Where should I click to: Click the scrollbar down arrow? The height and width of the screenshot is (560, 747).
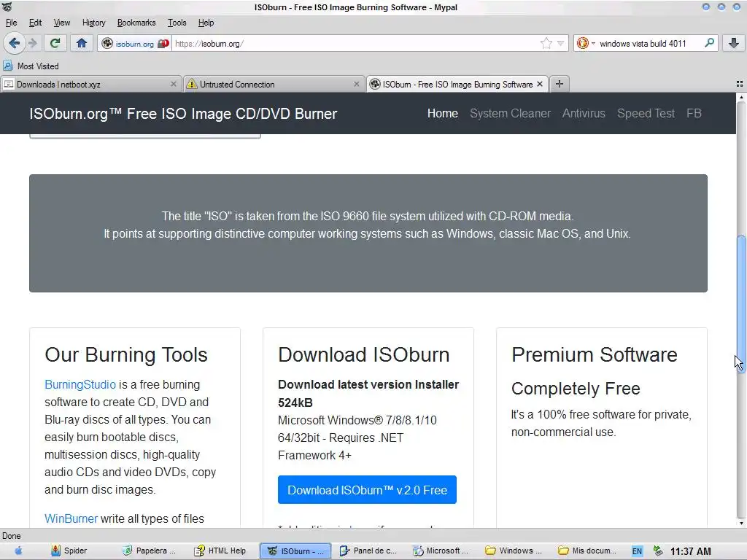coord(741,523)
